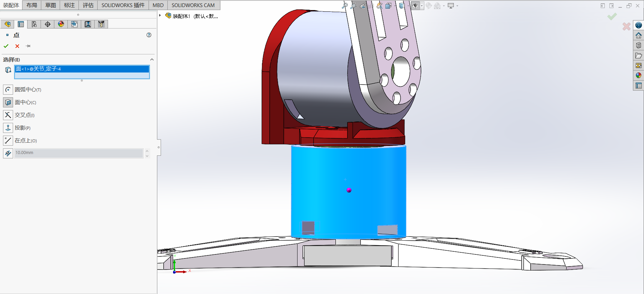Click Previous View icon

[362, 6]
